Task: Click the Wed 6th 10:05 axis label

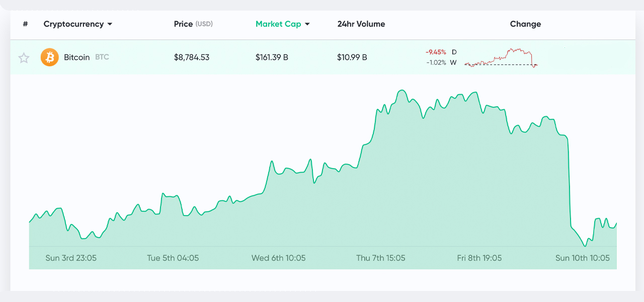Action: (x=279, y=258)
